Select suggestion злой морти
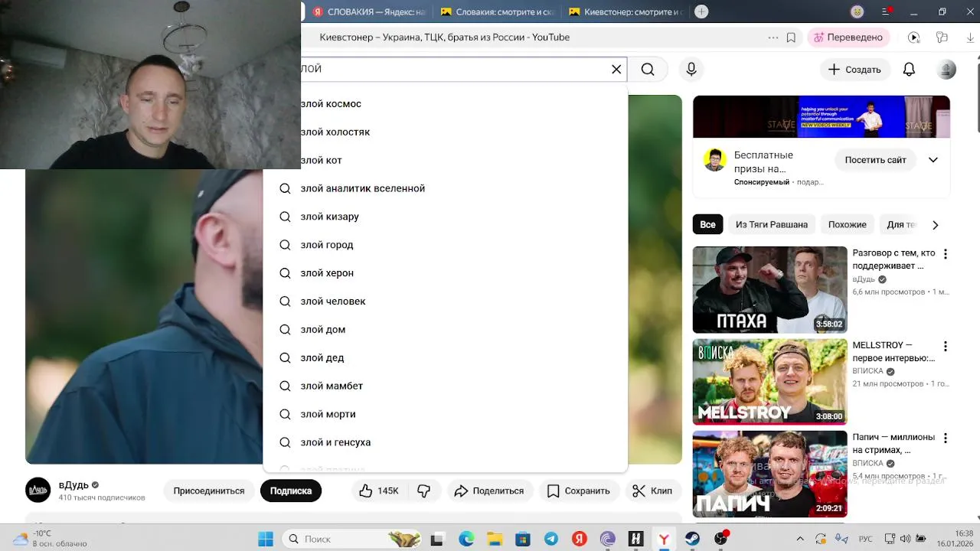Viewport: 980px width, 551px height. point(446,414)
